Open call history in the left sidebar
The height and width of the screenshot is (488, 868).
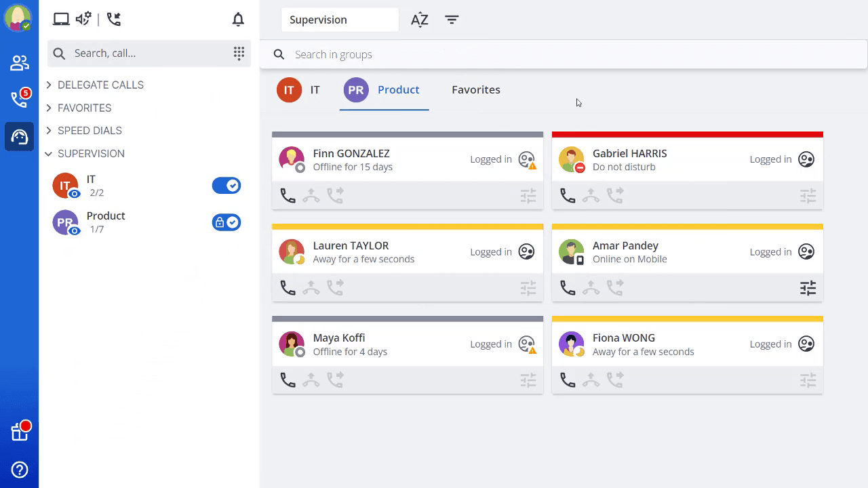pyautogui.click(x=20, y=99)
